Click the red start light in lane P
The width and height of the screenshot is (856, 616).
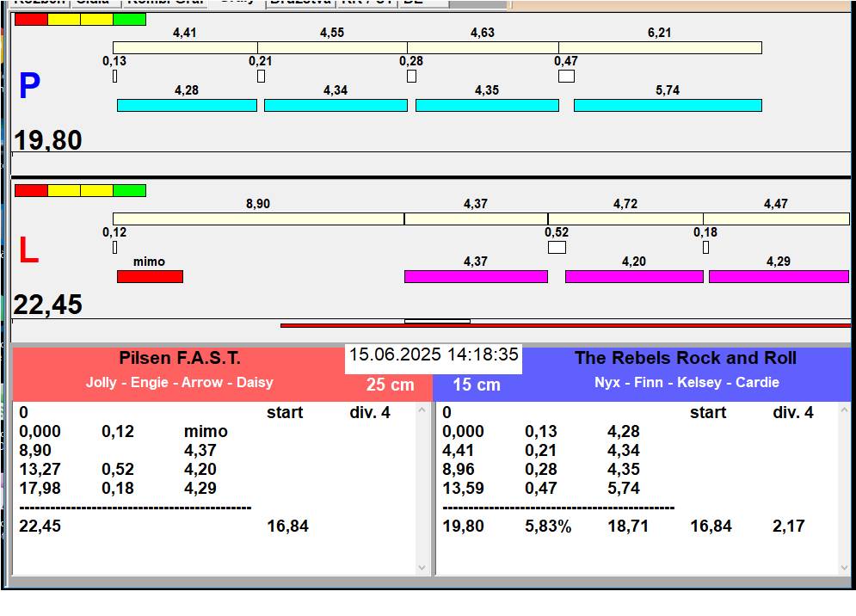[31, 19]
